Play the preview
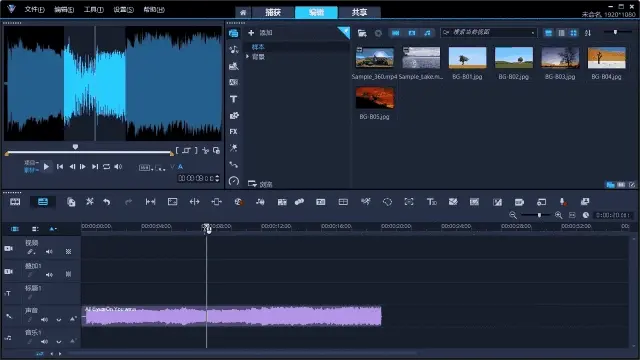Screen dimensions: 640x360 click(x=46, y=167)
